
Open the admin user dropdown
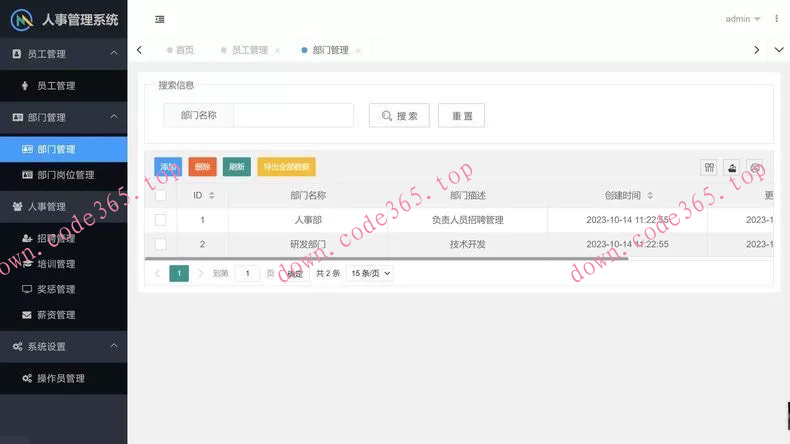(743, 19)
